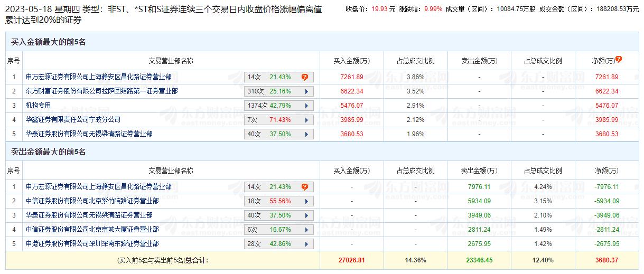Viewport: 644px width, 274px height.
Task: Click question mark icon in buy-table 申万宏源 row
Action: pos(305,77)
